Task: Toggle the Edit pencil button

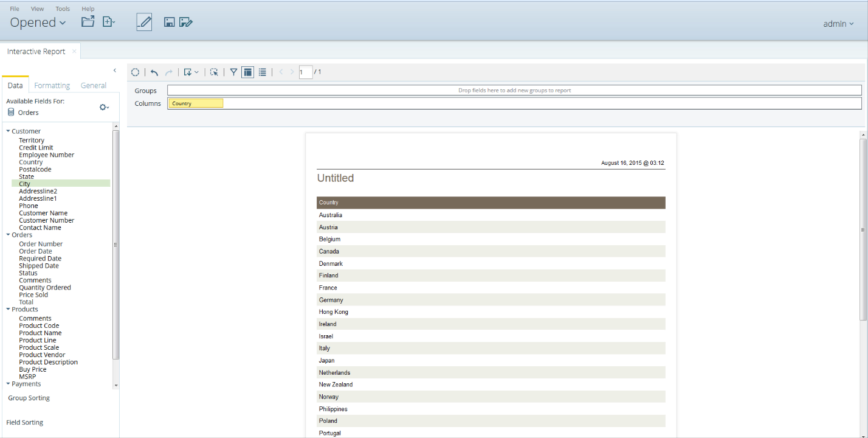Action: tap(144, 22)
